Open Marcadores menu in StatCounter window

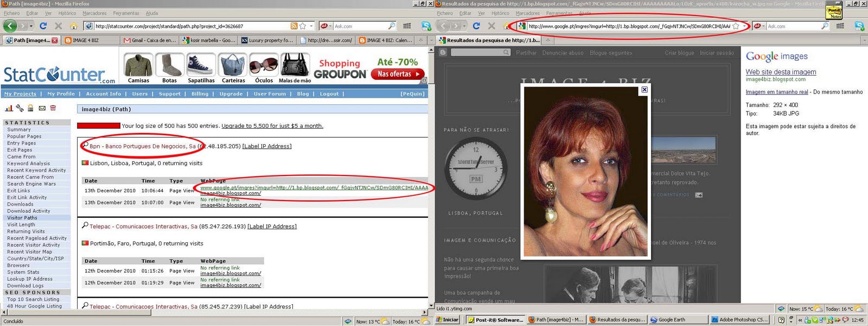click(94, 13)
